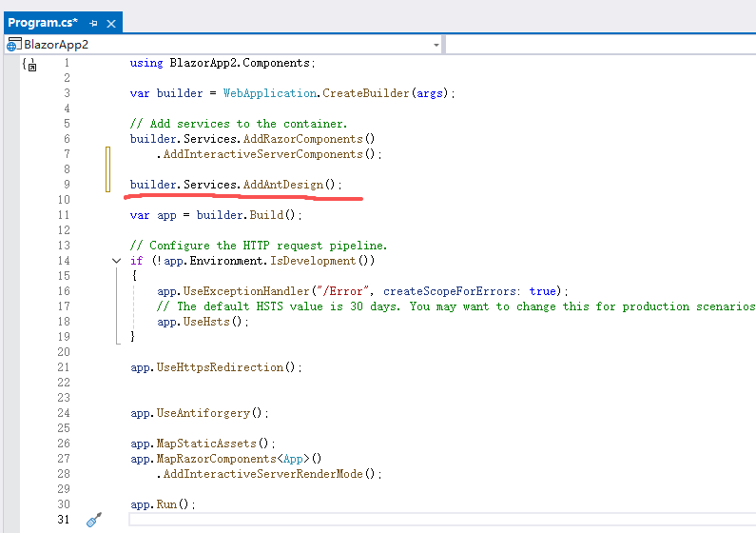Click the 'true' keyword on line 16

[542, 291]
